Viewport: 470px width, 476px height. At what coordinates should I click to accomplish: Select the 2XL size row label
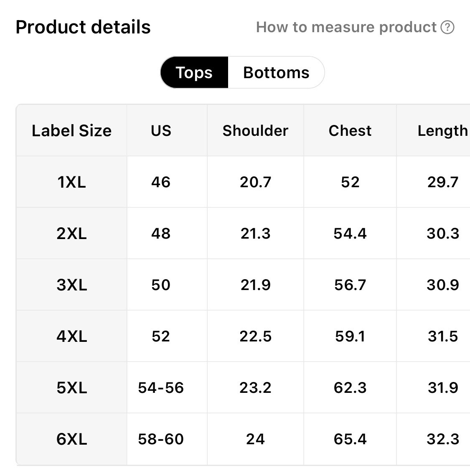click(x=71, y=234)
